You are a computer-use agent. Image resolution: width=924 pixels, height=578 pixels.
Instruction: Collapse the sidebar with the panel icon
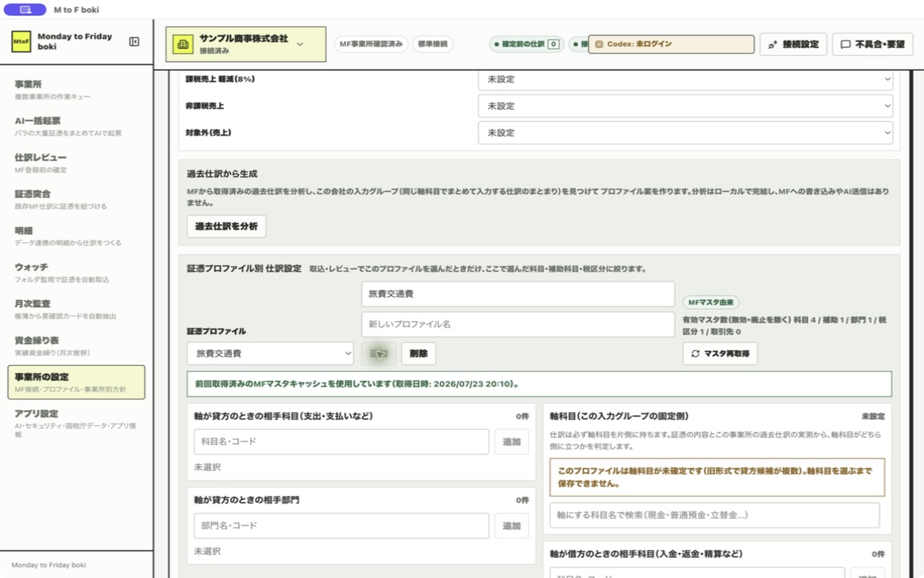coord(134,42)
